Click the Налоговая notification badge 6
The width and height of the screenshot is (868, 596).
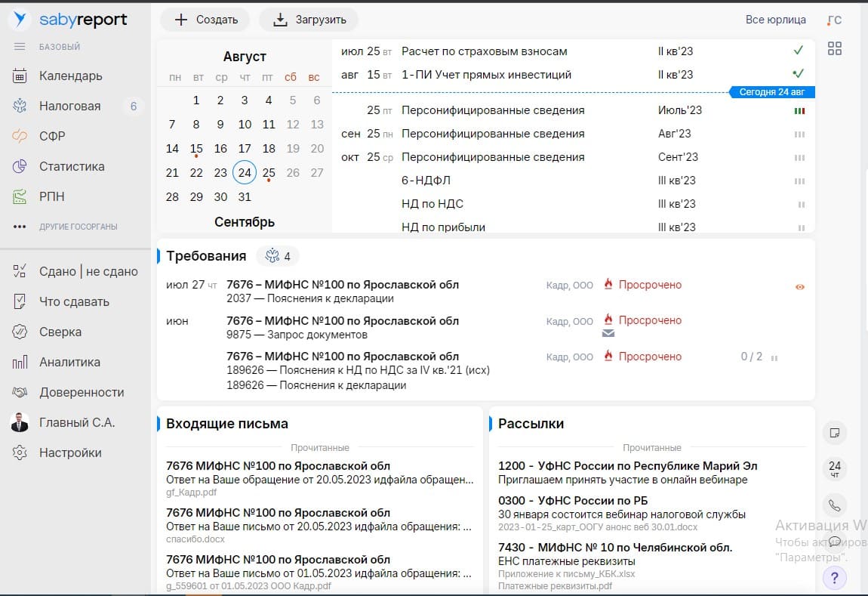tap(134, 107)
